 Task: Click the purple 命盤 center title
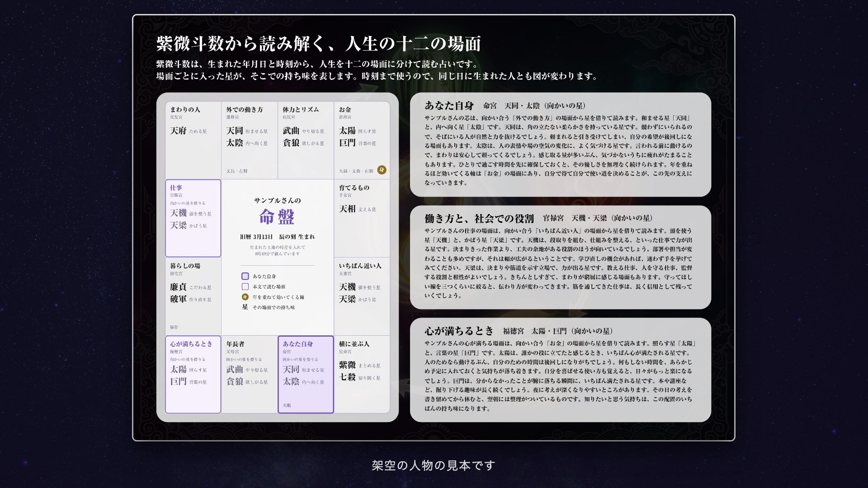tap(277, 217)
